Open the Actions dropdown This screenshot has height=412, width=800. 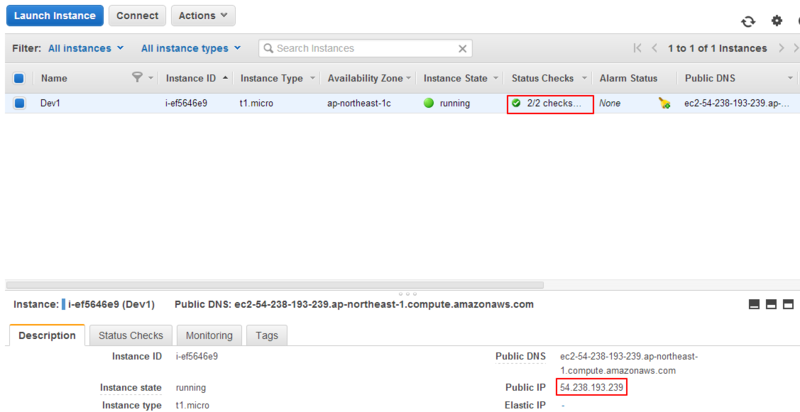point(203,16)
